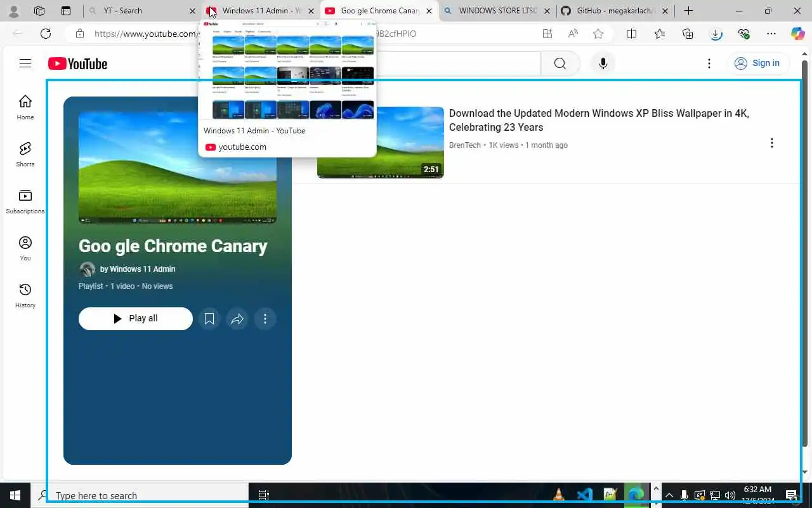View site information lock icon

point(79,34)
